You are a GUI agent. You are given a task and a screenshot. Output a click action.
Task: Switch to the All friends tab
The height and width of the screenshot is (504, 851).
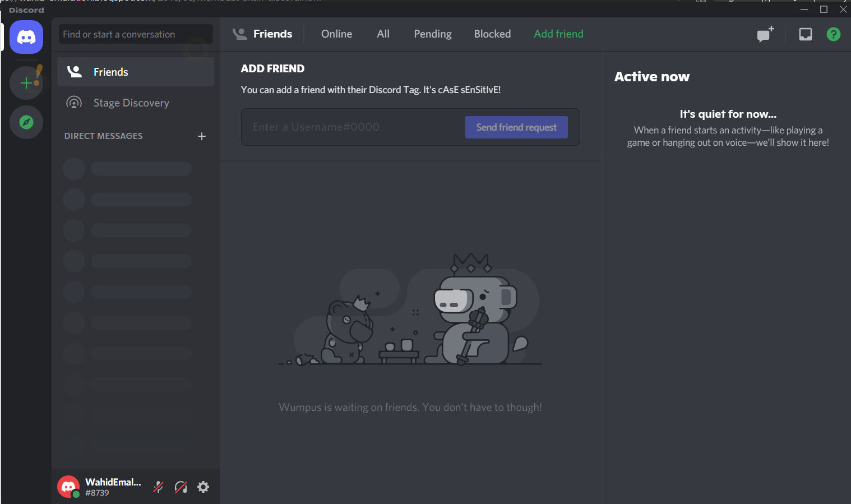(x=383, y=34)
